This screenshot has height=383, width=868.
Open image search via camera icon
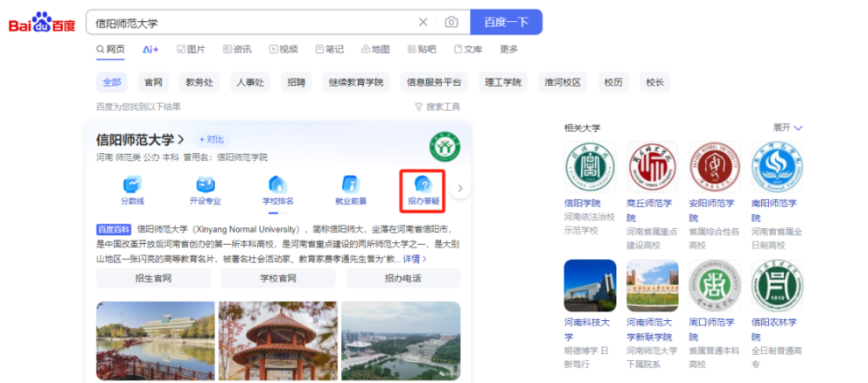(x=451, y=22)
